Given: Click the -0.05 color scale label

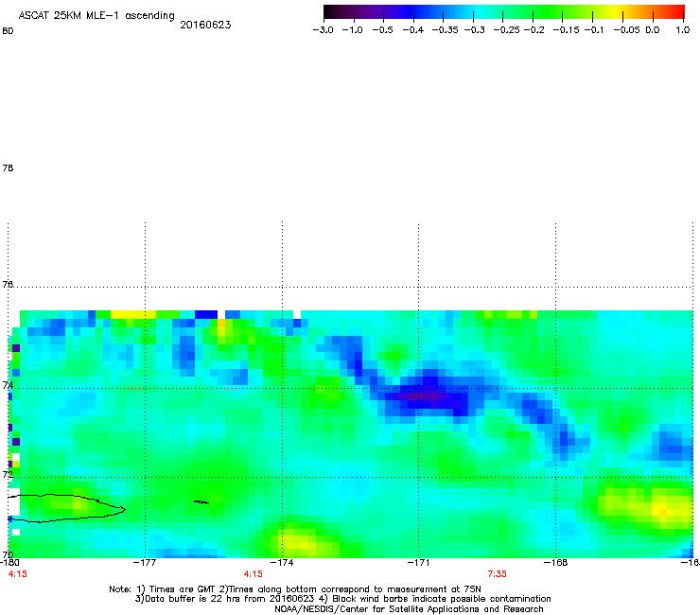Looking at the screenshot, I should (x=626, y=30).
